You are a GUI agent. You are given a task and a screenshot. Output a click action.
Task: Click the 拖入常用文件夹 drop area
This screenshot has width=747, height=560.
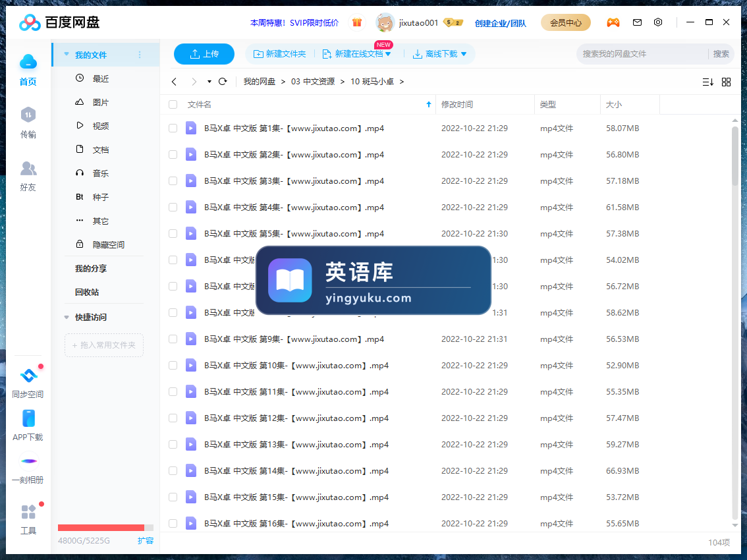(x=104, y=345)
